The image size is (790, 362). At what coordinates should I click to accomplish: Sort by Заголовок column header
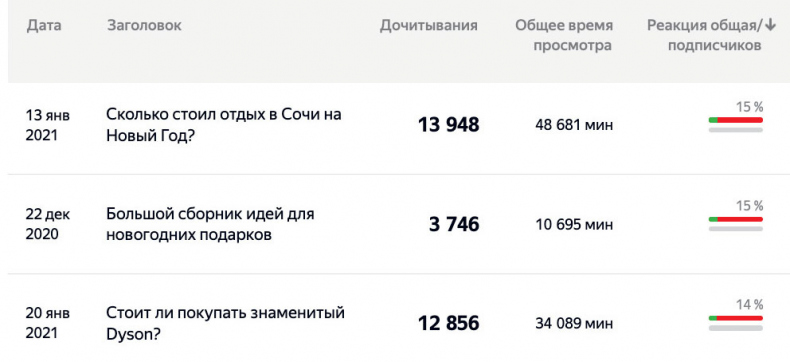144,25
